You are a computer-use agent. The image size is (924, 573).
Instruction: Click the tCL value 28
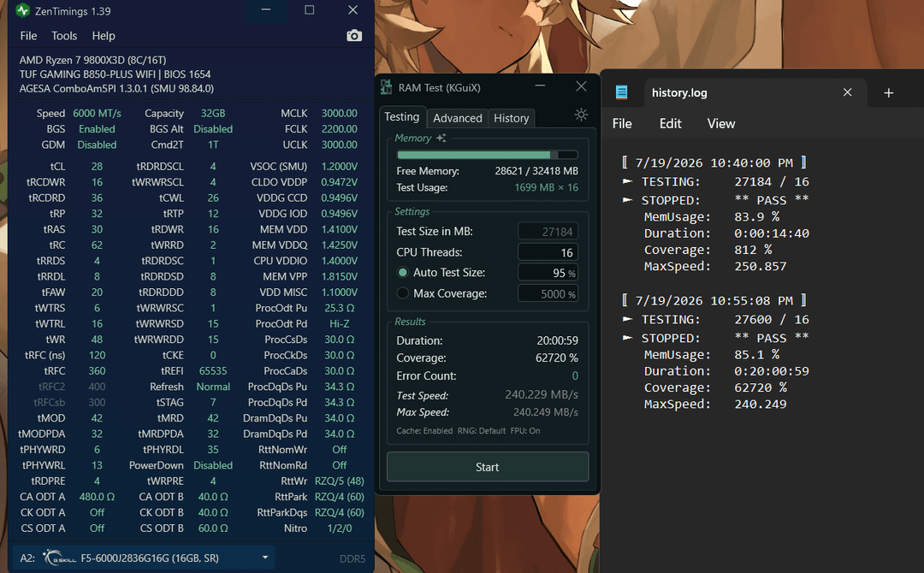point(97,166)
